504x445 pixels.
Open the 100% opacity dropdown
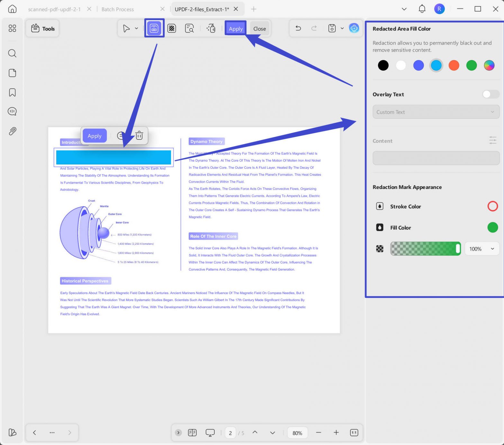pos(482,249)
